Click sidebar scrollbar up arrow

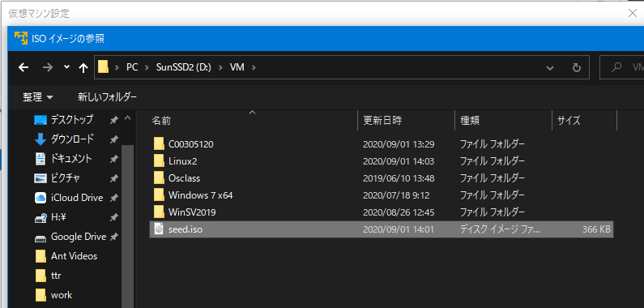127,118
